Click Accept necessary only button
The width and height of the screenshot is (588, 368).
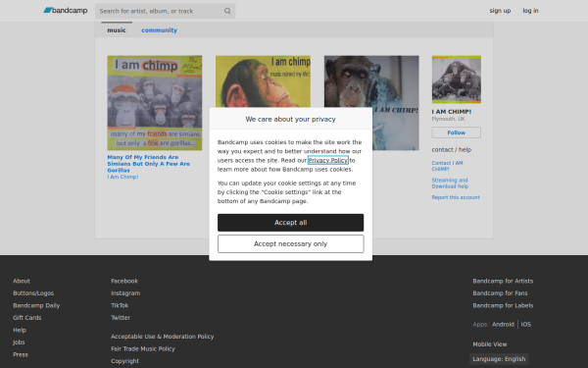291,244
